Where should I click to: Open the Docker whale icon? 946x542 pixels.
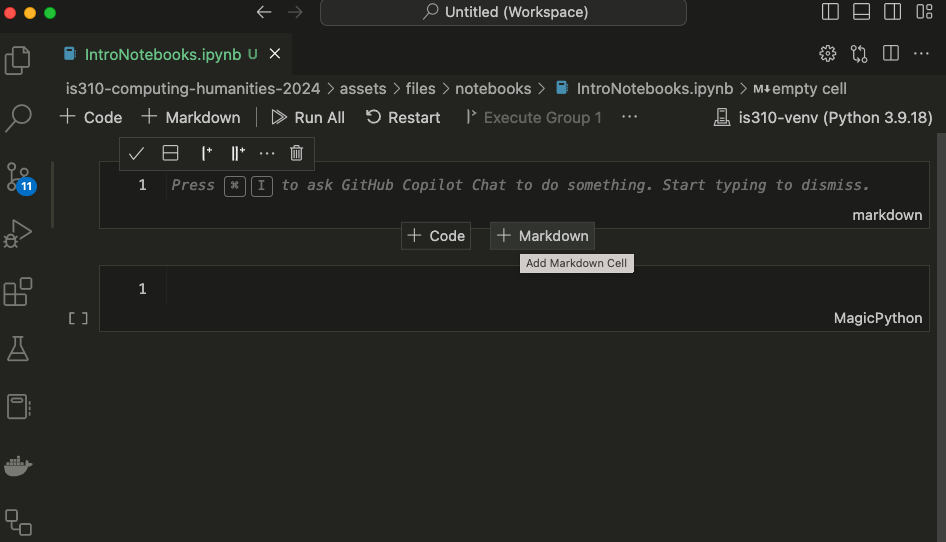[18, 465]
